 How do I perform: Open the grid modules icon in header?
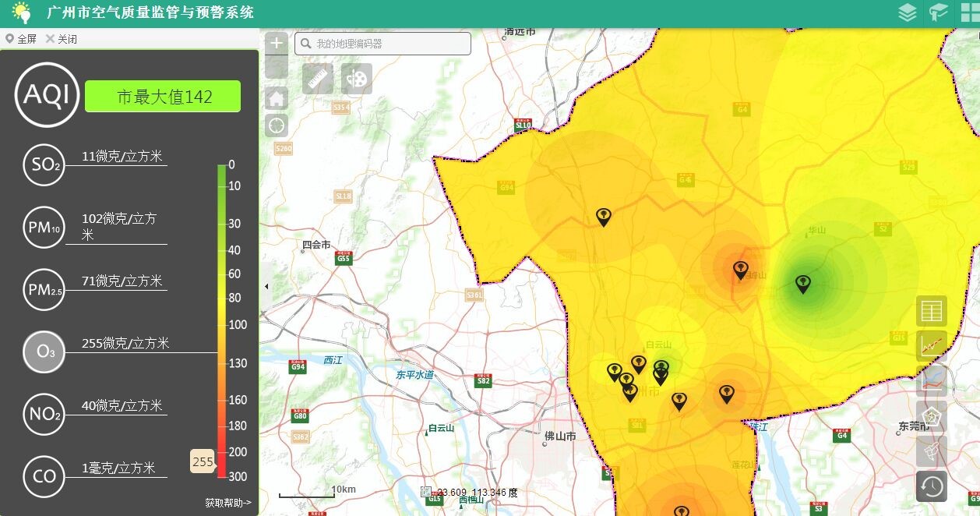coord(970,12)
